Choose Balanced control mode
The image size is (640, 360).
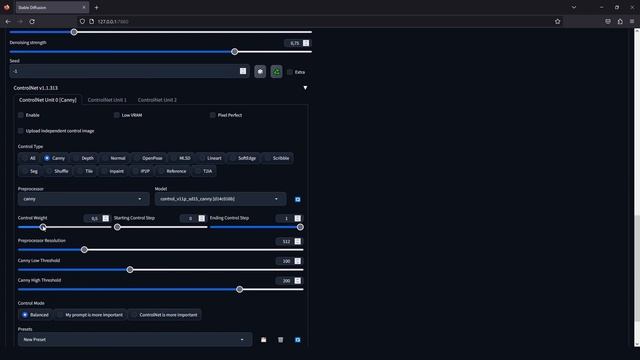pos(36,315)
